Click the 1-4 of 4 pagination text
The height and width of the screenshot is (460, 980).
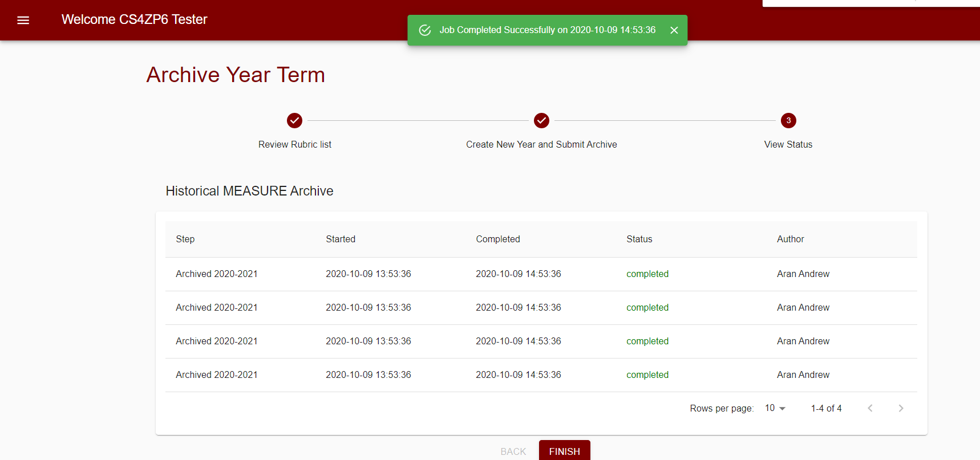coord(827,409)
